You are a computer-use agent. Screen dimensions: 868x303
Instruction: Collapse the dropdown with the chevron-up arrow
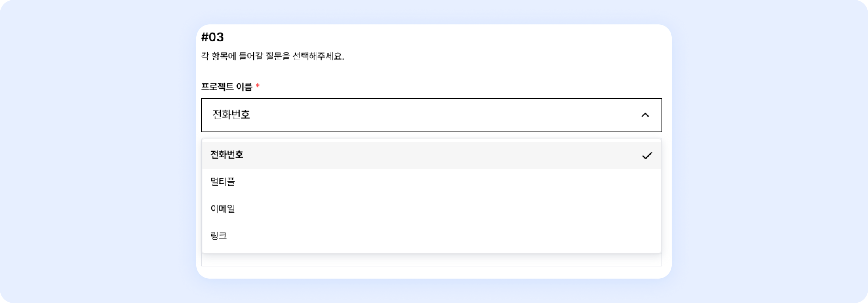coord(645,115)
